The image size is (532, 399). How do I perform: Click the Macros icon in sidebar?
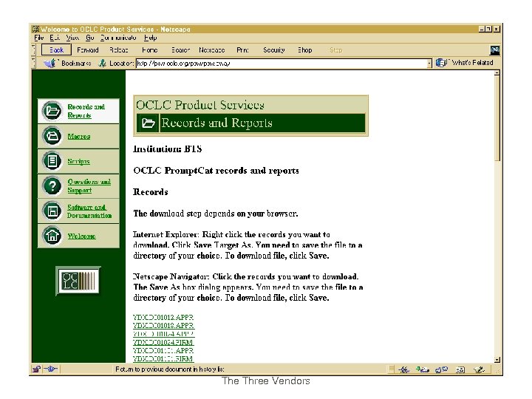tap(52, 136)
